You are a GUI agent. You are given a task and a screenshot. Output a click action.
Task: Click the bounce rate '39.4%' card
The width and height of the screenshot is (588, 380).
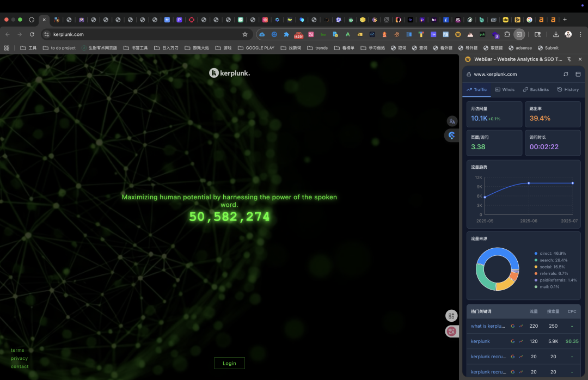point(553,114)
